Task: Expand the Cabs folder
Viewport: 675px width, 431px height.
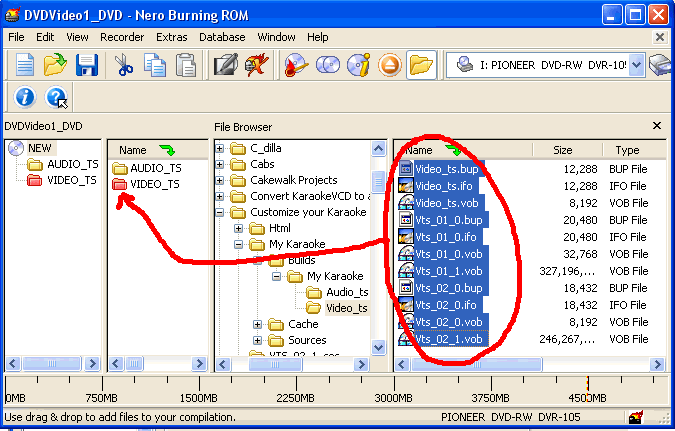Action: click(x=220, y=164)
